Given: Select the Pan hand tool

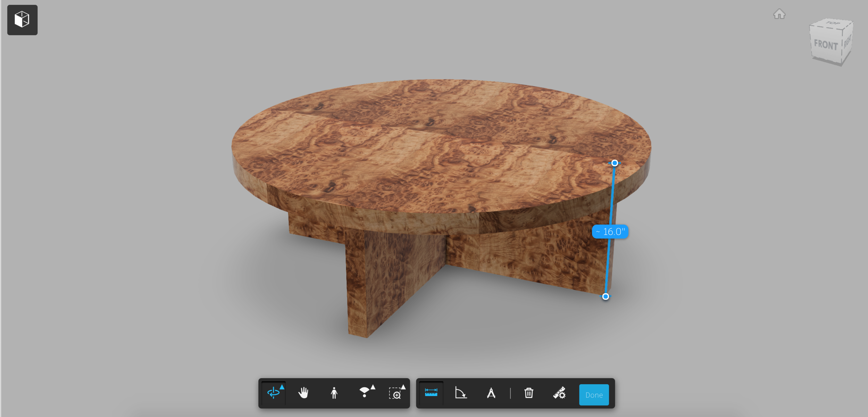Looking at the screenshot, I should 303,393.
